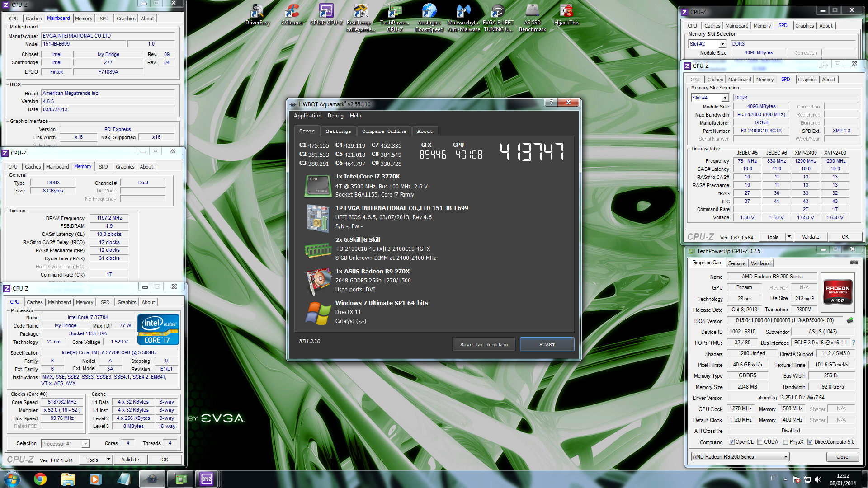This screenshot has height=488, width=868.
Task: Switch to GPU-Z Sensors tab
Action: 736,263
